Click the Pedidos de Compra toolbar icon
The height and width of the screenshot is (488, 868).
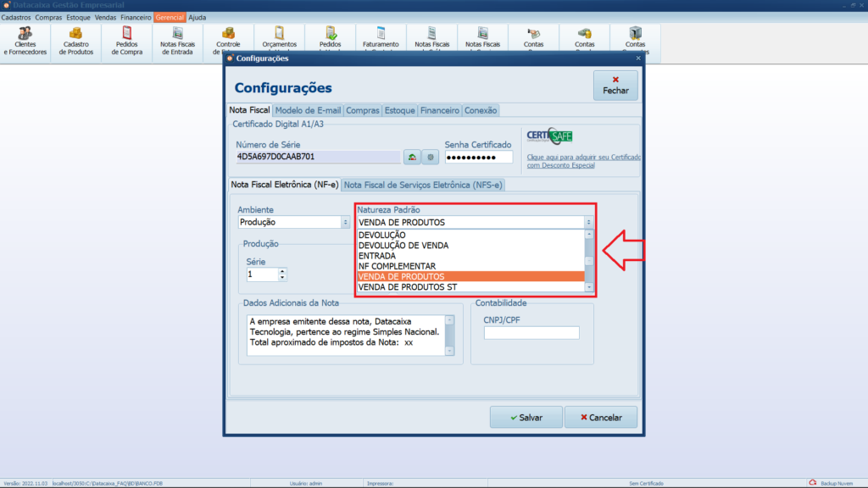127,40
